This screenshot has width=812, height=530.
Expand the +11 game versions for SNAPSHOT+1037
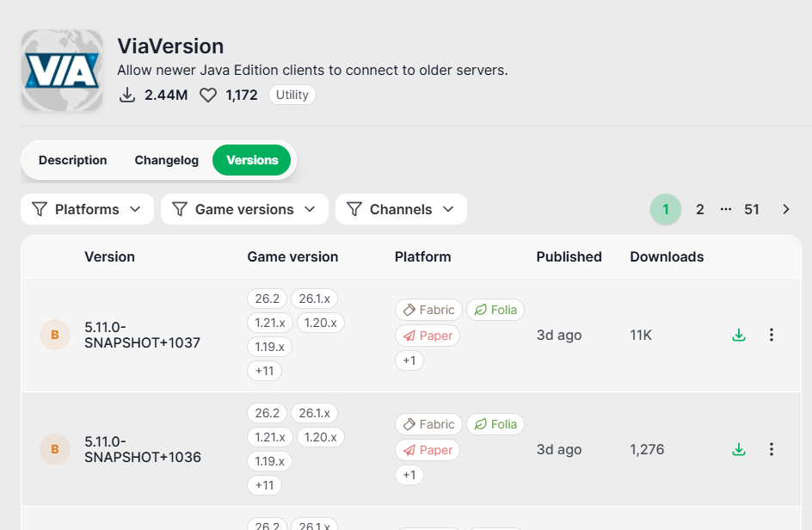point(264,371)
